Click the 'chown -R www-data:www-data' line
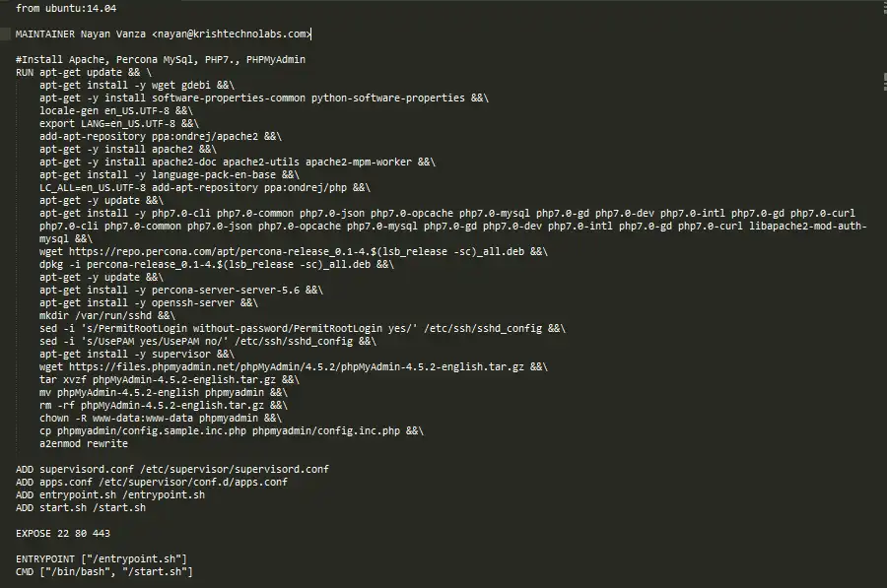 click(161, 419)
